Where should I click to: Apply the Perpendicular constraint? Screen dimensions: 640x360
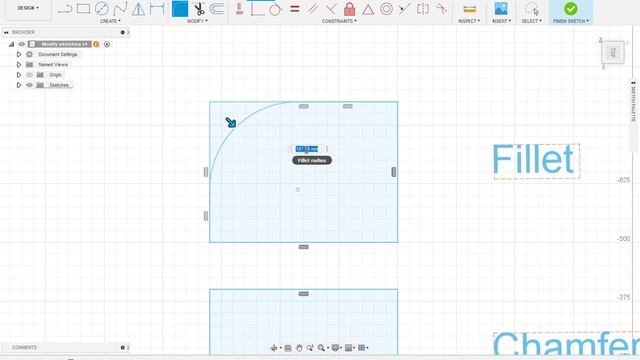(x=331, y=9)
